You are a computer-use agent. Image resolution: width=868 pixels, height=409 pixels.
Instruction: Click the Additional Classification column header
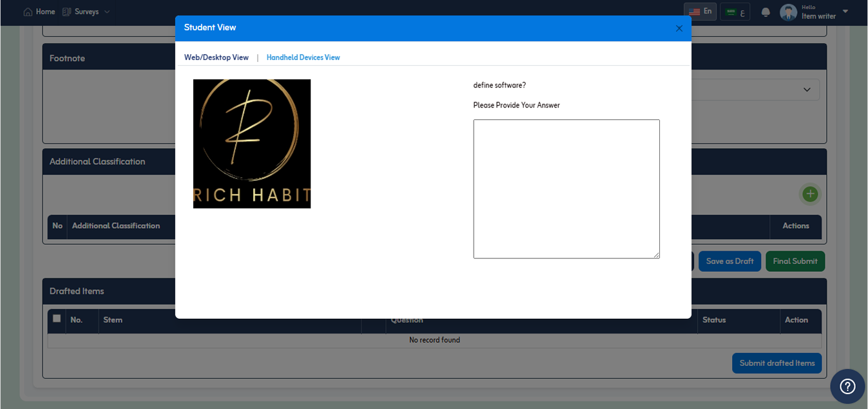pyautogui.click(x=116, y=226)
